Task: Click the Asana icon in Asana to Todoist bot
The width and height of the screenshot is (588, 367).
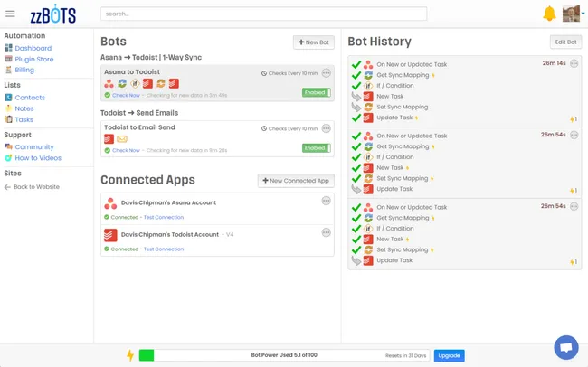Action: coord(109,83)
